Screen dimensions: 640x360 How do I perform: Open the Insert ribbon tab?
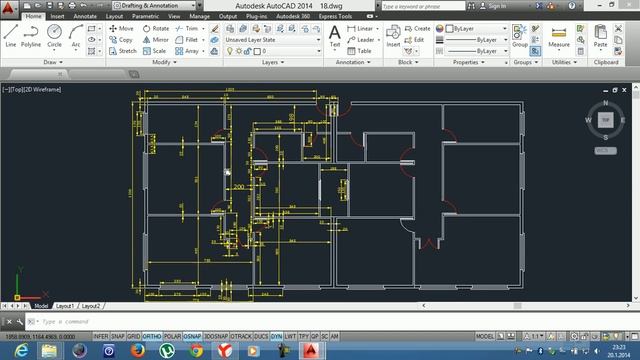pos(58,16)
